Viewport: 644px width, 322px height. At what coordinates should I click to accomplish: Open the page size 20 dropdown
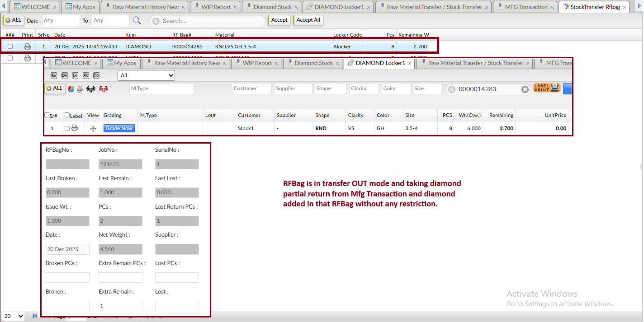[x=14, y=316]
